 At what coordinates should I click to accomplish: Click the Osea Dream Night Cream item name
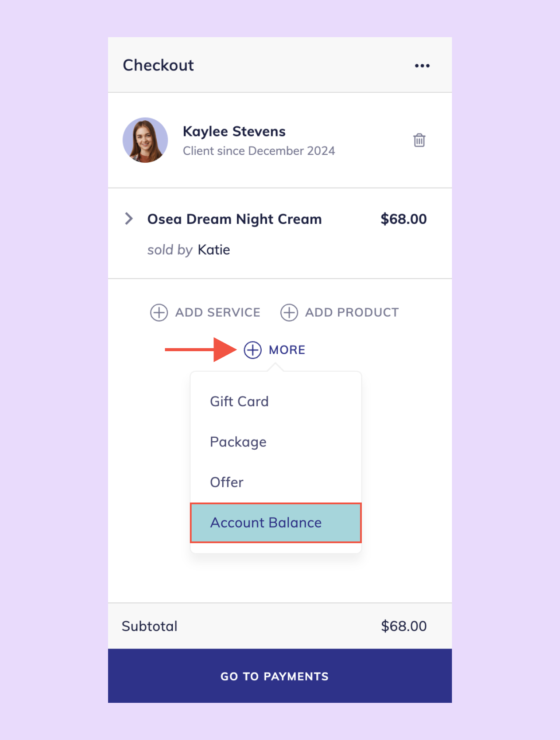234,219
